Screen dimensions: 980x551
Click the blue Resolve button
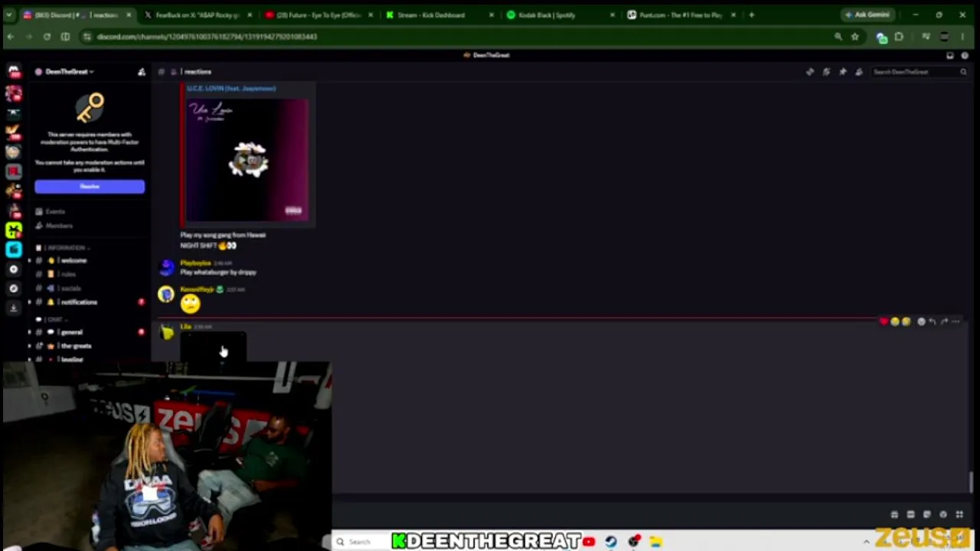[x=90, y=187]
